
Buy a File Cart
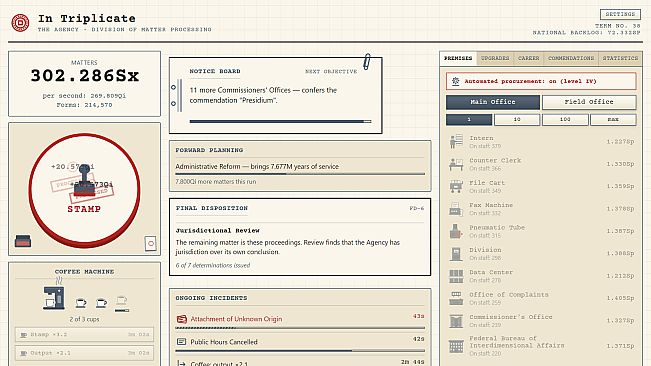tap(541, 186)
